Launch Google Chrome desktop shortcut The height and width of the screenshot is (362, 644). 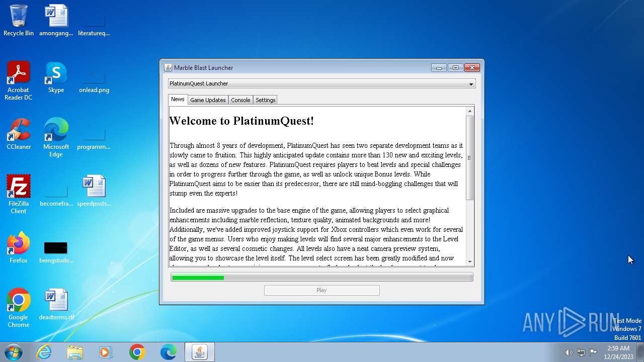[x=19, y=308]
